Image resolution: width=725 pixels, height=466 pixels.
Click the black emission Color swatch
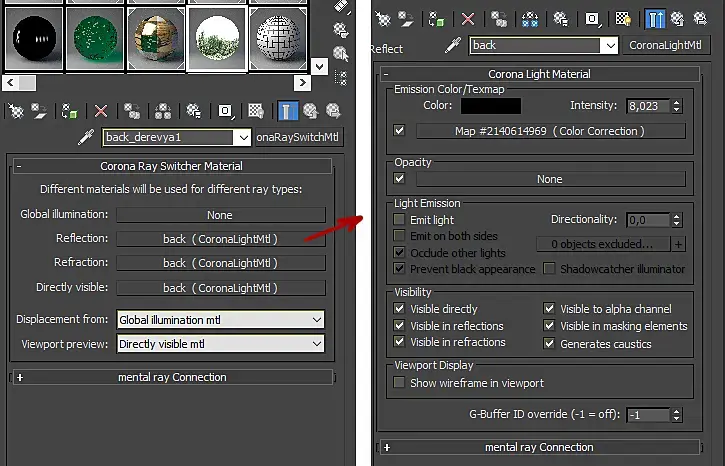click(x=491, y=106)
